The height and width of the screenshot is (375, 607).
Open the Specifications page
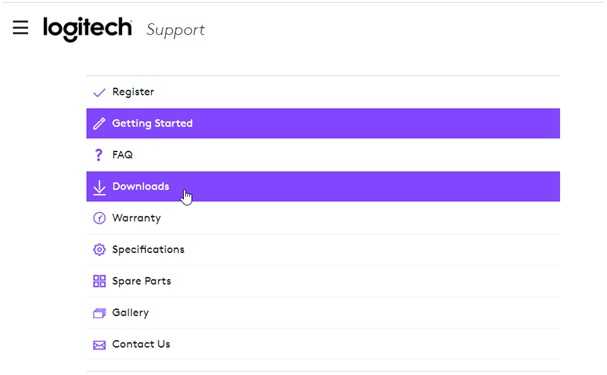point(323,250)
